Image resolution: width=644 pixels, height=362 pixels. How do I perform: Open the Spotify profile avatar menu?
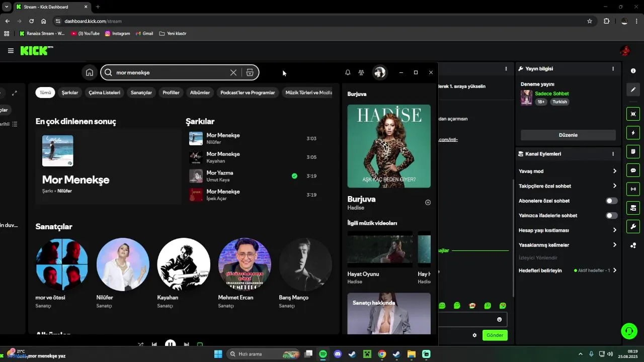pyautogui.click(x=380, y=72)
